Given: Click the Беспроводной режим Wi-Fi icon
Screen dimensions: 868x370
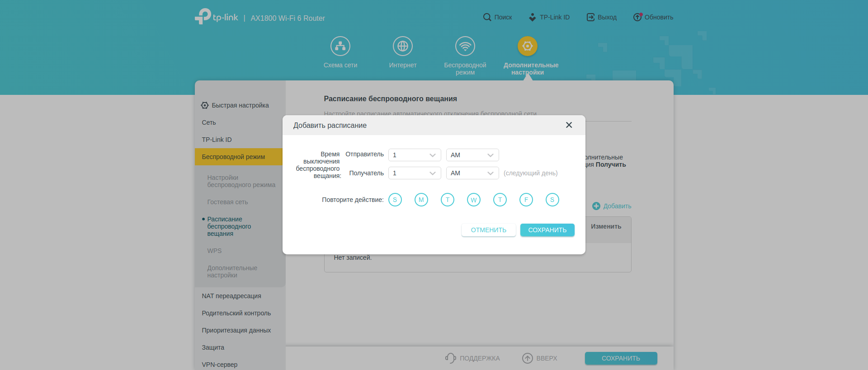Looking at the screenshot, I should tap(465, 46).
